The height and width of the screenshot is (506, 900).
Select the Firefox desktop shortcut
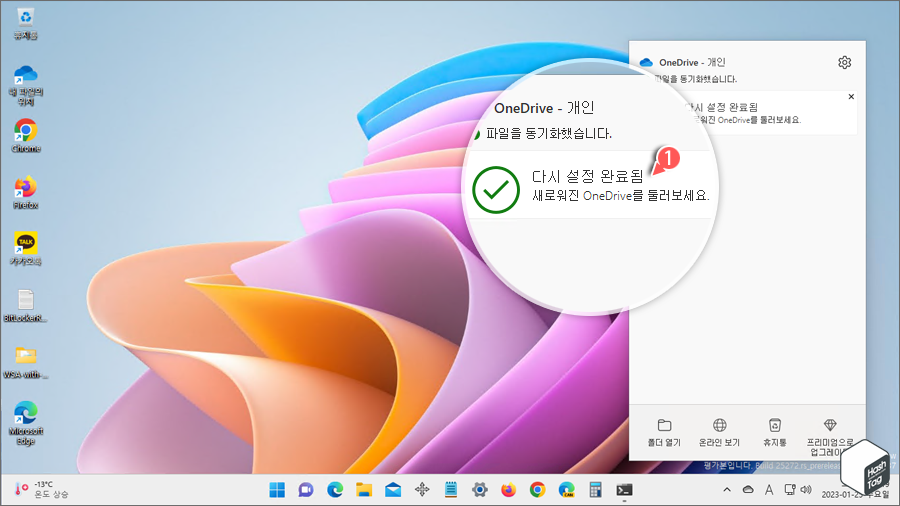click(25, 193)
